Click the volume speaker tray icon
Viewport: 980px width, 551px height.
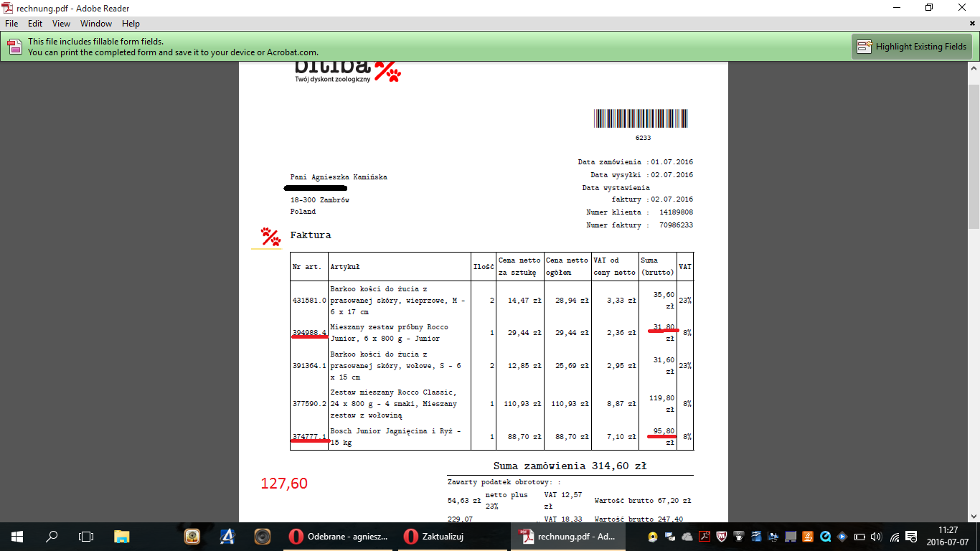pyautogui.click(x=876, y=536)
